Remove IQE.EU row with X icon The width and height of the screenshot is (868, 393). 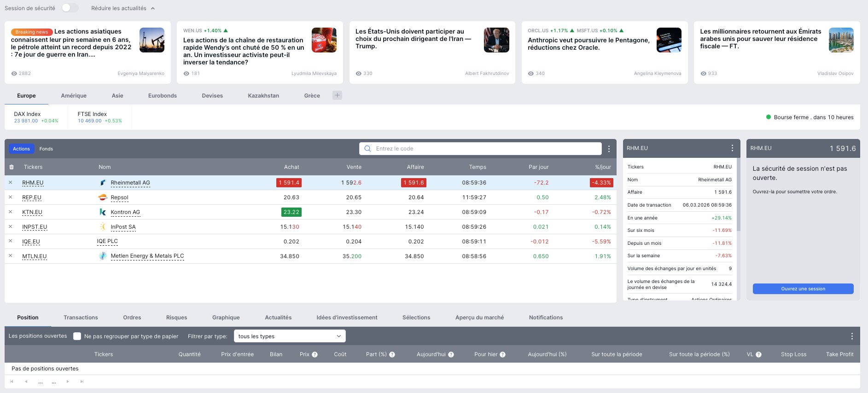click(x=11, y=242)
